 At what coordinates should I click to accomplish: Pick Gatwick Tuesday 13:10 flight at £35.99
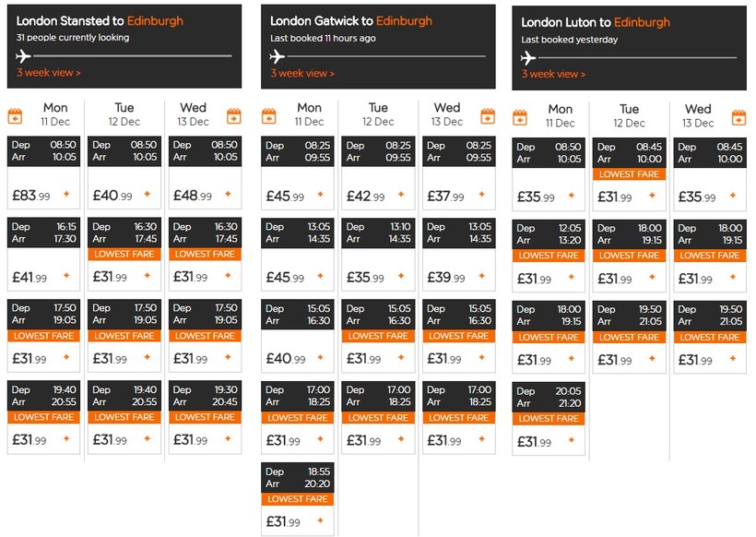[378, 255]
